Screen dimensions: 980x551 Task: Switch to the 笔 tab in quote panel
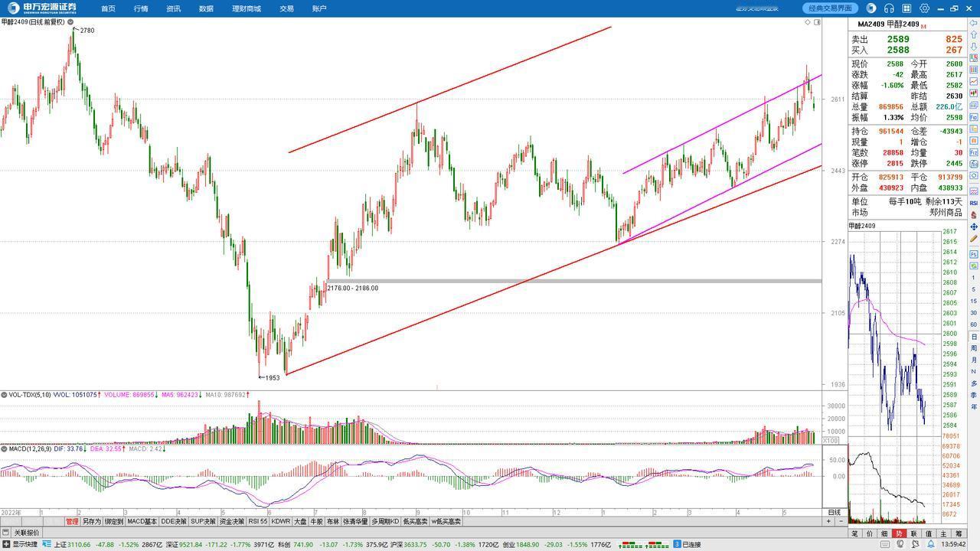tap(855, 533)
